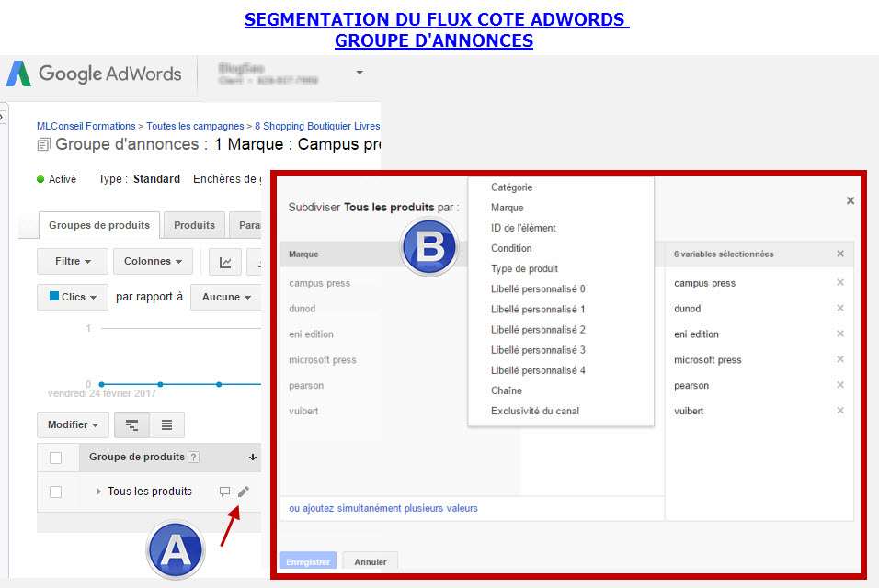Screen dimensions: 879x588
Task: Select the flat list view icon
Action: point(166,425)
